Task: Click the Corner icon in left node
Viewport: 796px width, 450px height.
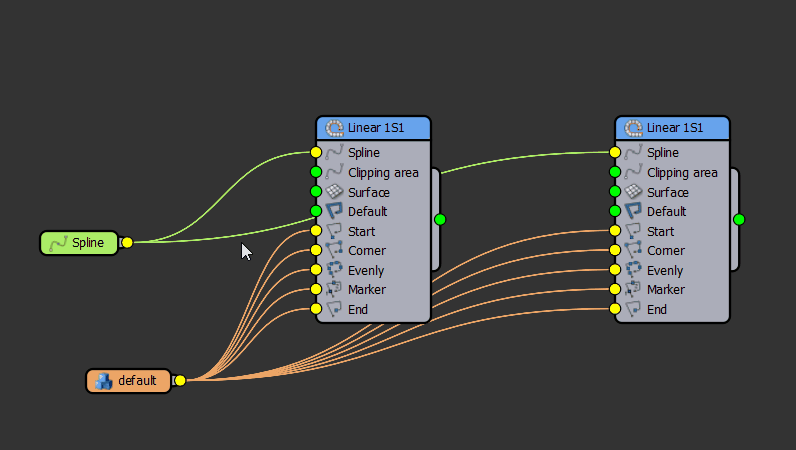Action: 335,251
